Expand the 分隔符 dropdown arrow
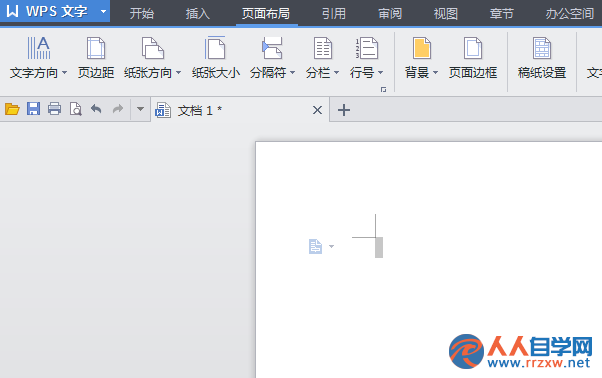 click(x=293, y=72)
